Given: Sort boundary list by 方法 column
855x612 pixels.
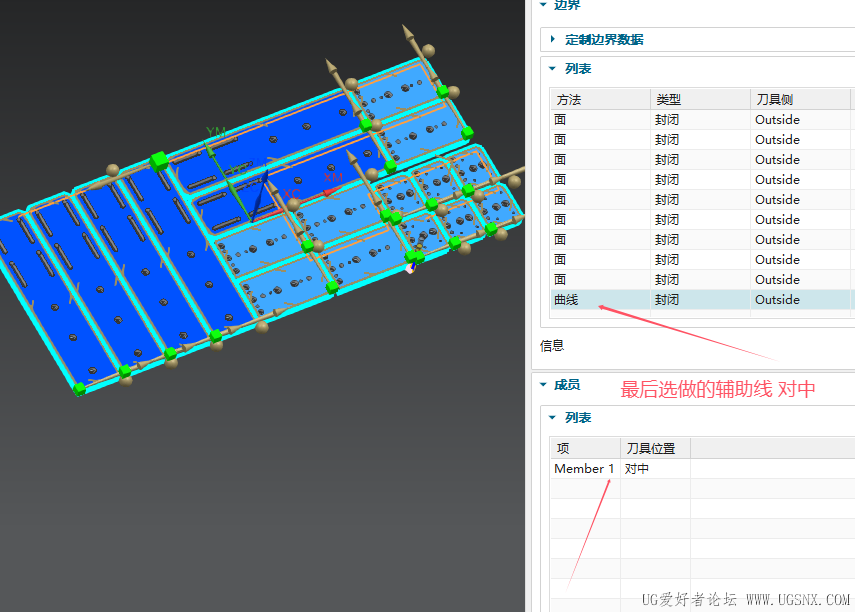Looking at the screenshot, I should 600,99.
